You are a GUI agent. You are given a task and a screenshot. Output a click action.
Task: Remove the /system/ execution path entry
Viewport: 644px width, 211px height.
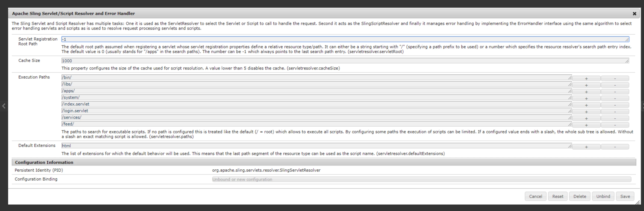tap(615, 99)
